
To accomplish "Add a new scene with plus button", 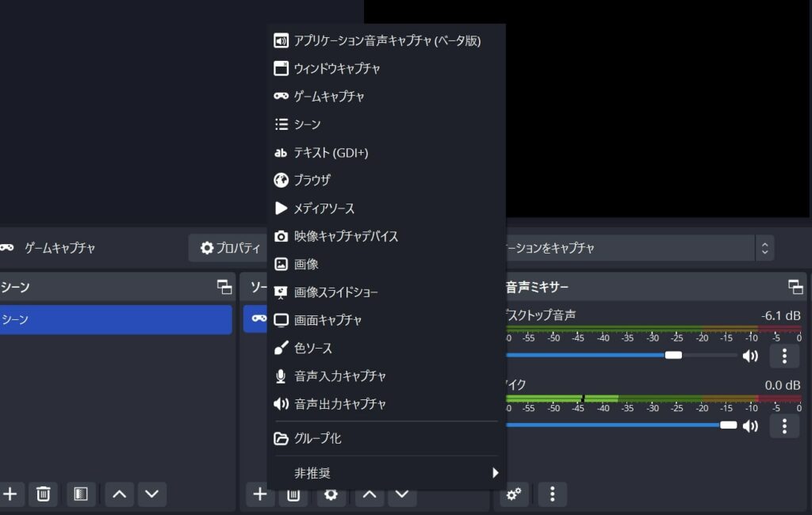I will (x=10, y=494).
